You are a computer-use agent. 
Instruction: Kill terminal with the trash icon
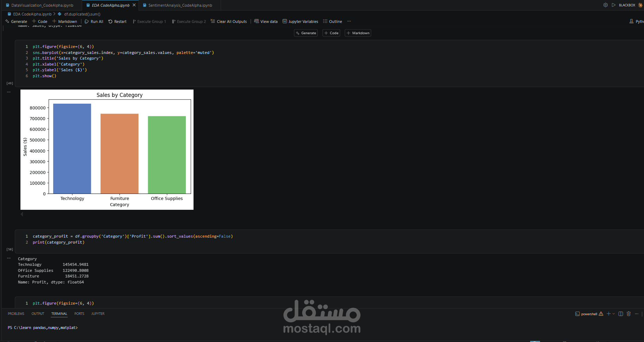click(x=628, y=314)
